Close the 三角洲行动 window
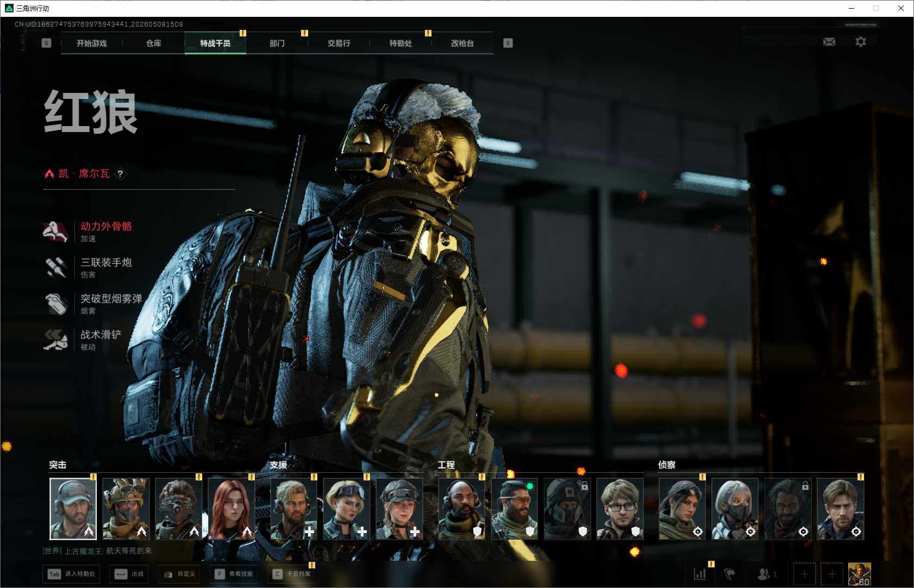The height and width of the screenshot is (588, 914). pos(900,8)
